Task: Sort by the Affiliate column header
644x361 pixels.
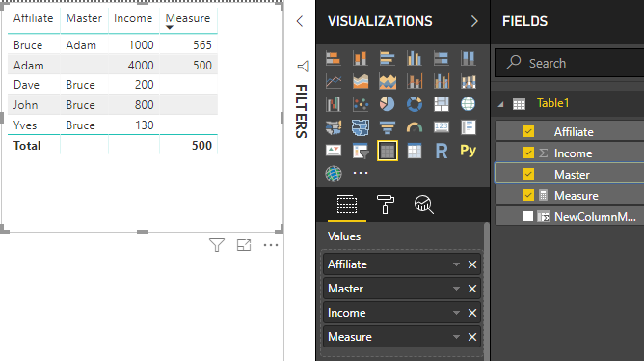Action: point(34,18)
